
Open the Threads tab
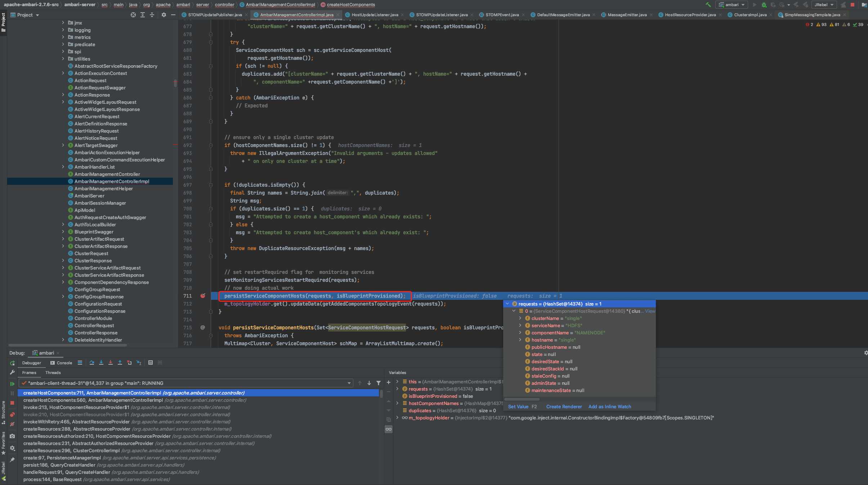(53, 373)
